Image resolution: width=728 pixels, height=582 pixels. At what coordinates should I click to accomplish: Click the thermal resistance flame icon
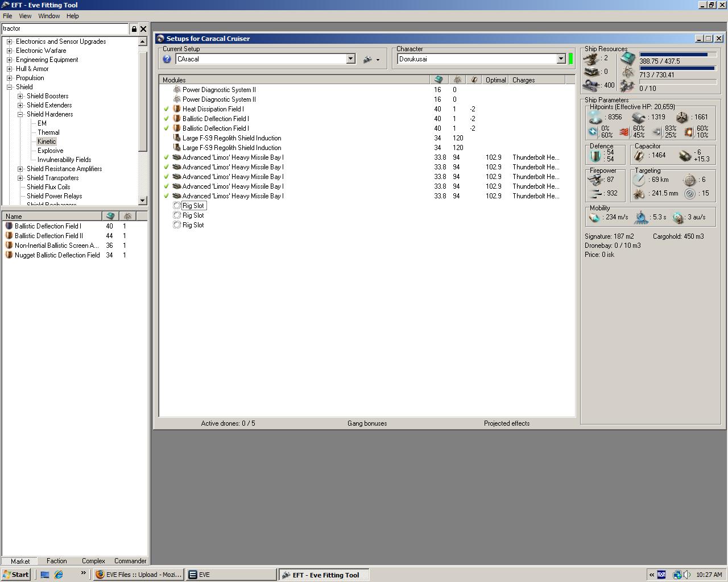tap(624, 132)
